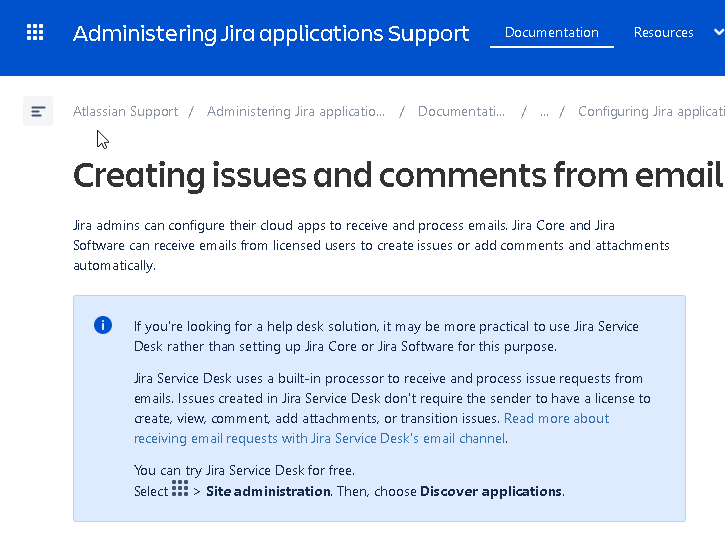Click text If you're looking for a help desk
Image resolution: width=725 pixels, height=542 pixels.
point(386,336)
